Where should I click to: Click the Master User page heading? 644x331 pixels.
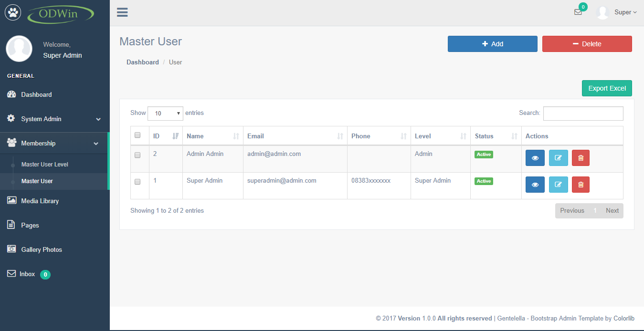150,41
